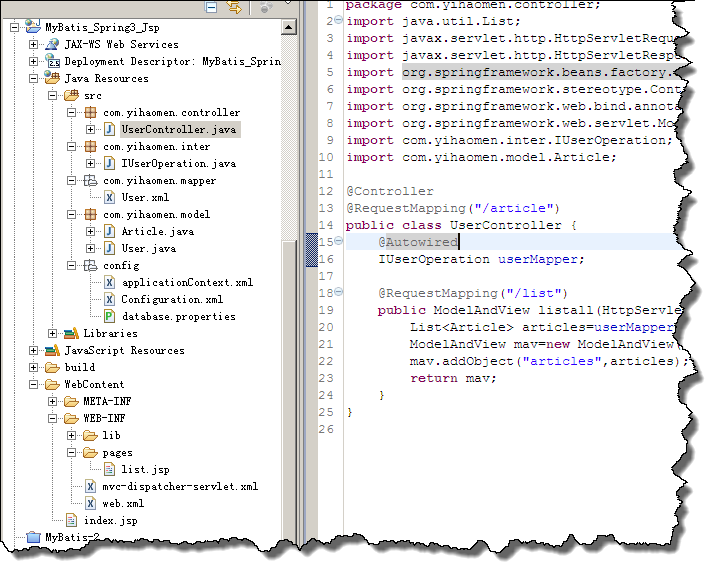Toggle the import block fold marker
This screenshot has height=578, width=719.
[338, 22]
